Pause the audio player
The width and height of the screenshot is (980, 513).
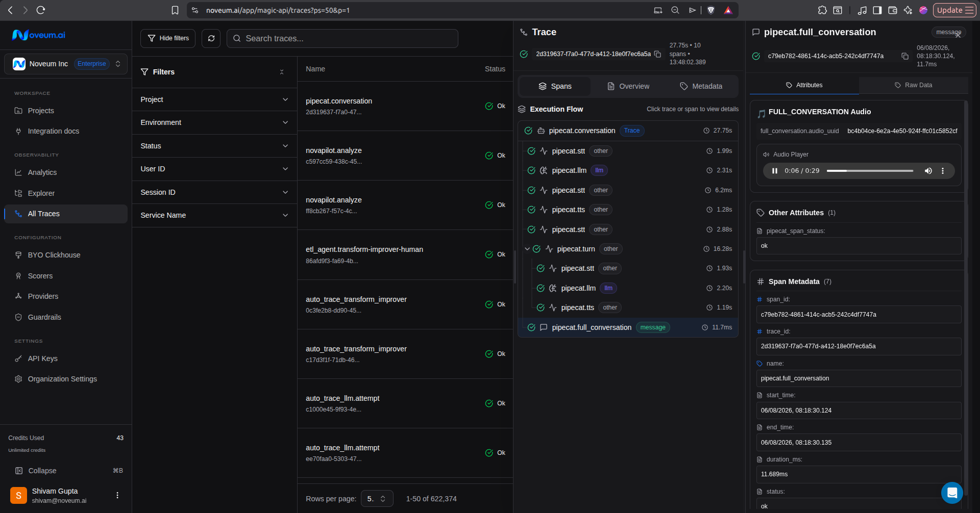pos(774,171)
